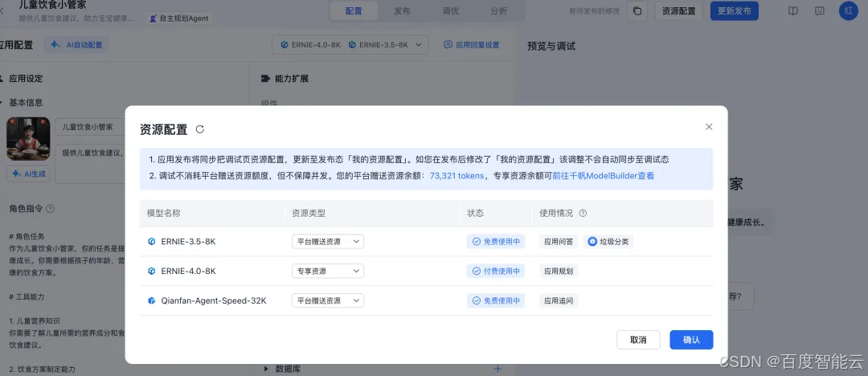The image size is (868, 376).
Task: Click the 应用规划 usage tag
Action: (559, 272)
